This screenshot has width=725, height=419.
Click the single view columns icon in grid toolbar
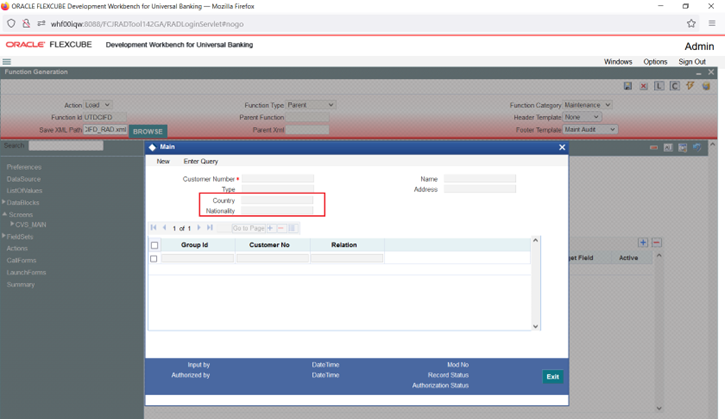tap(292, 228)
